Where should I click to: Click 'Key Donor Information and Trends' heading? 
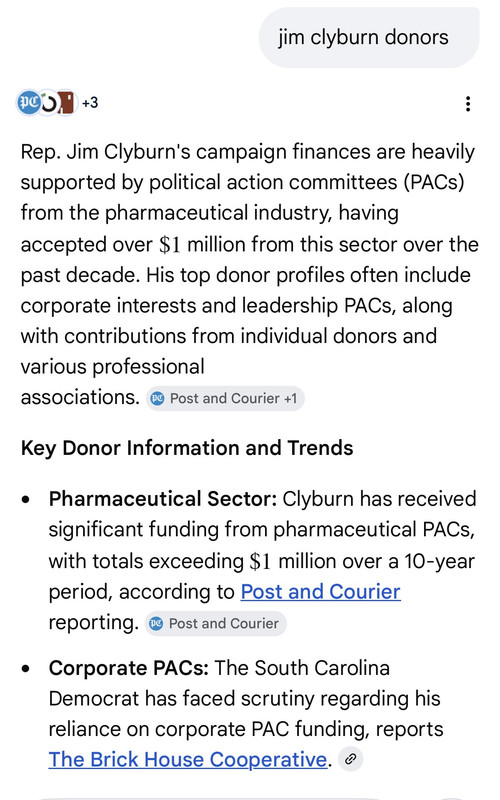point(187,448)
